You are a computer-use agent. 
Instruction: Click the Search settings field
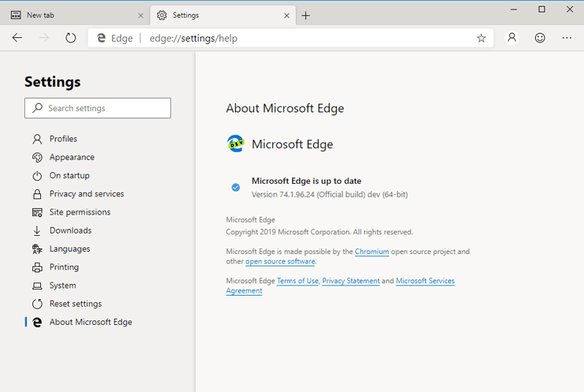coord(98,108)
